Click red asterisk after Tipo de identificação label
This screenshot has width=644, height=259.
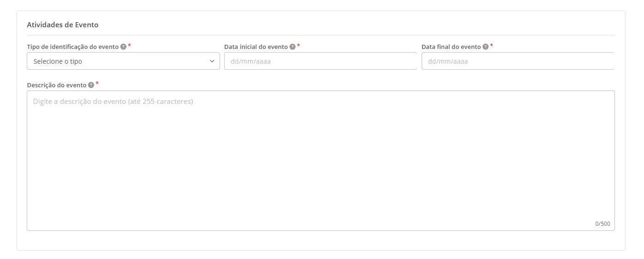(130, 46)
